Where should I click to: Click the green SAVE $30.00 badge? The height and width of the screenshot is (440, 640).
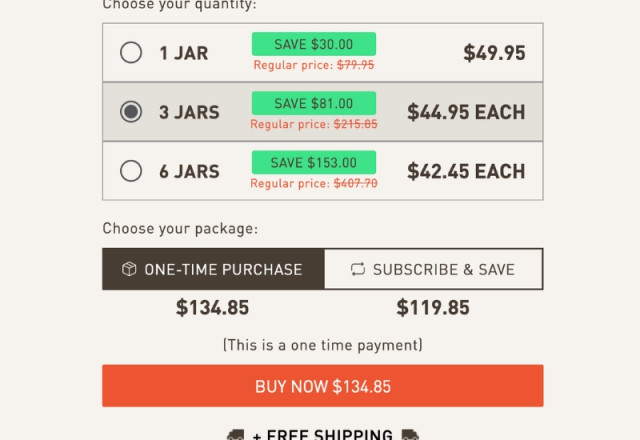point(313,44)
